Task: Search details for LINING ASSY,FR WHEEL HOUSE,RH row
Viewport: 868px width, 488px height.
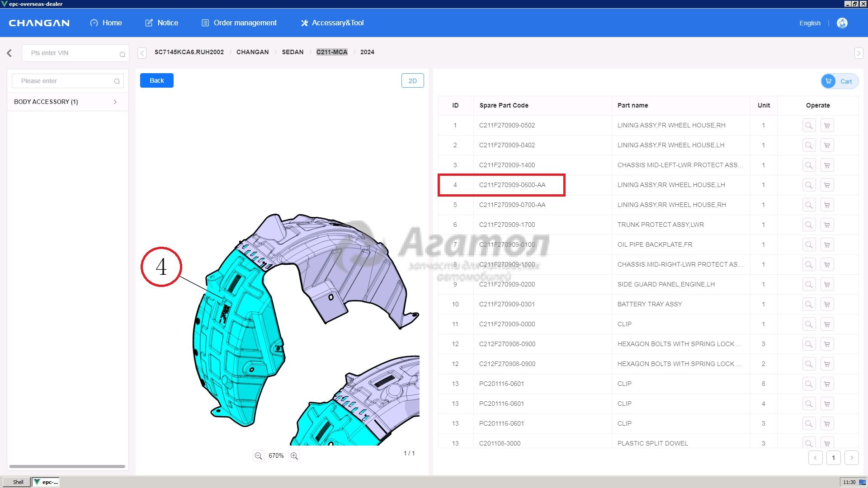Action: point(809,126)
